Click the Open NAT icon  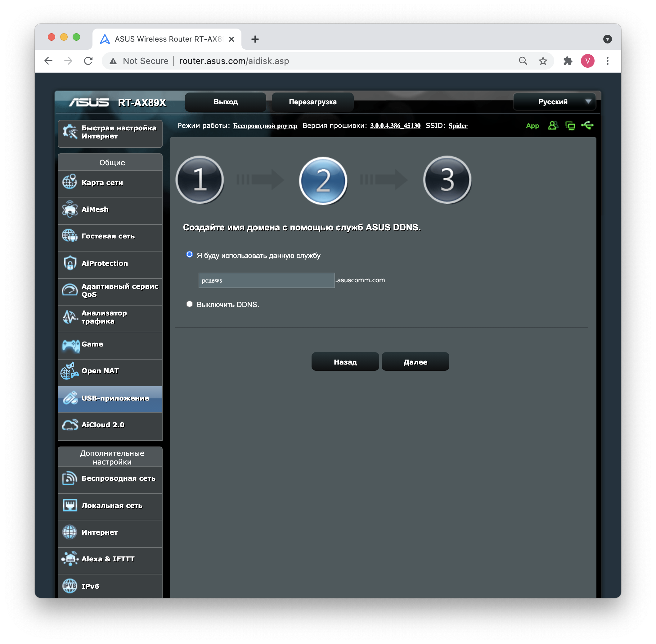pyautogui.click(x=70, y=371)
